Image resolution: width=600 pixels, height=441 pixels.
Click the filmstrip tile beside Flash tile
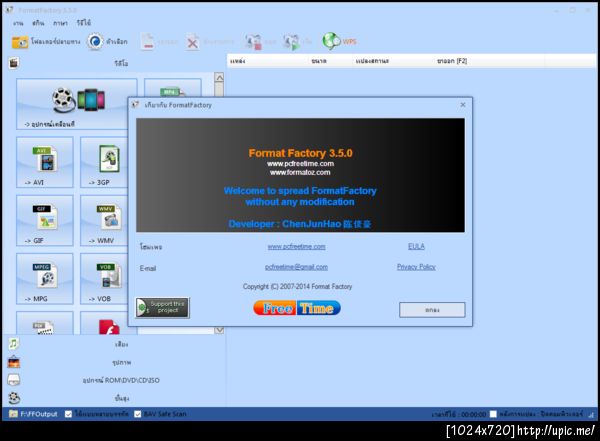click(45, 323)
